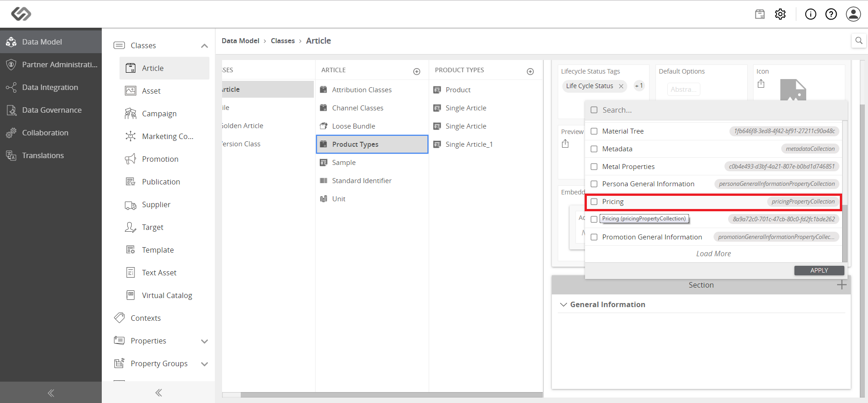Click the upload icon under Icon

tap(761, 84)
